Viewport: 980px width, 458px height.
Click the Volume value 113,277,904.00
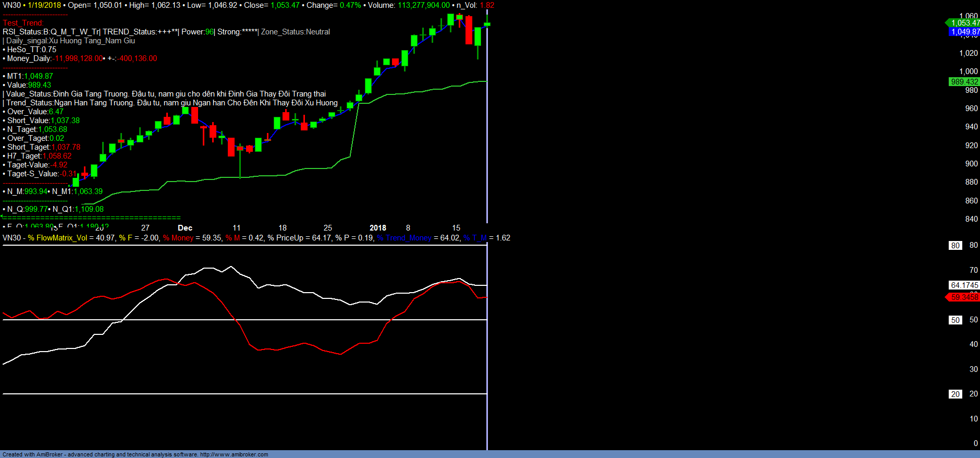[x=423, y=5]
